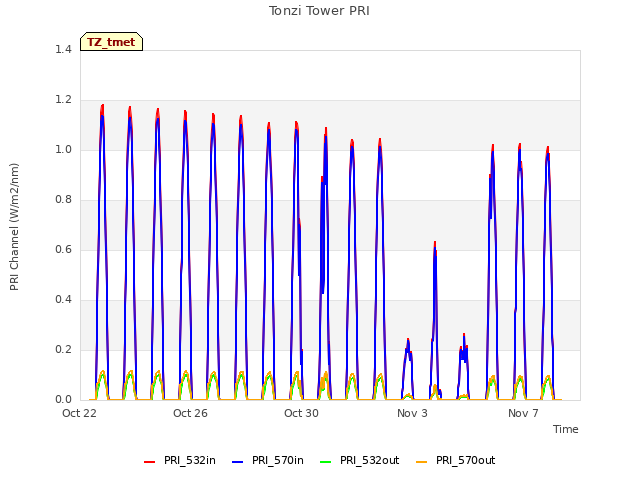The width and height of the screenshot is (640, 480).
Task: Click the 1.0 y-axis tick label
Action: 63,149
